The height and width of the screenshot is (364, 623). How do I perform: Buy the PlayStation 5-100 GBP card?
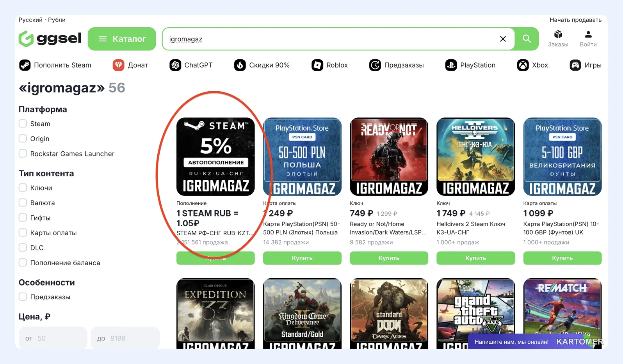pyautogui.click(x=562, y=258)
